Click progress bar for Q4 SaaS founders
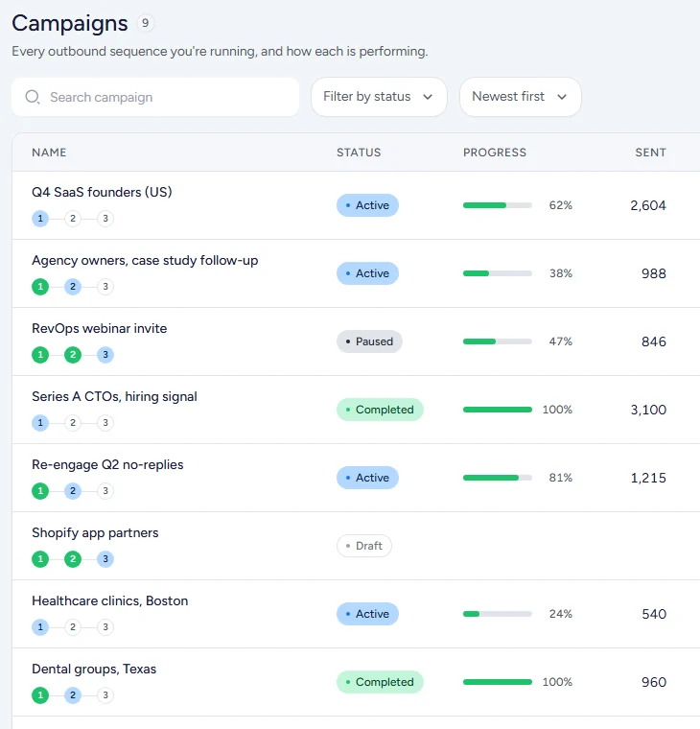The width and height of the screenshot is (700, 729). point(498,205)
